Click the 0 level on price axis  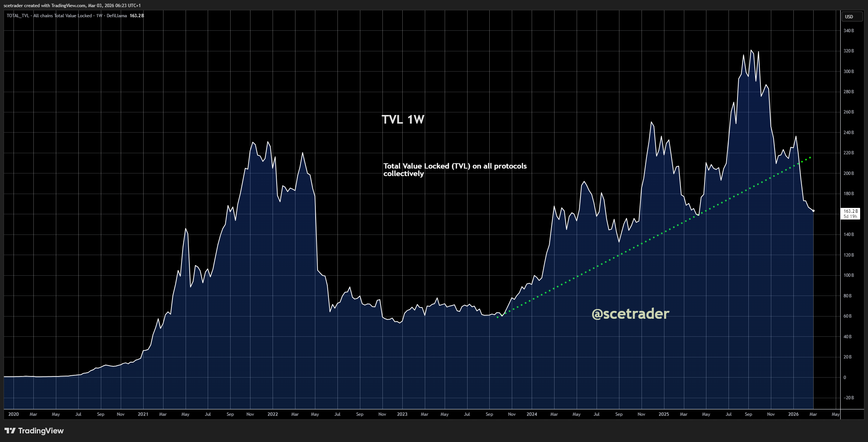[845, 378]
